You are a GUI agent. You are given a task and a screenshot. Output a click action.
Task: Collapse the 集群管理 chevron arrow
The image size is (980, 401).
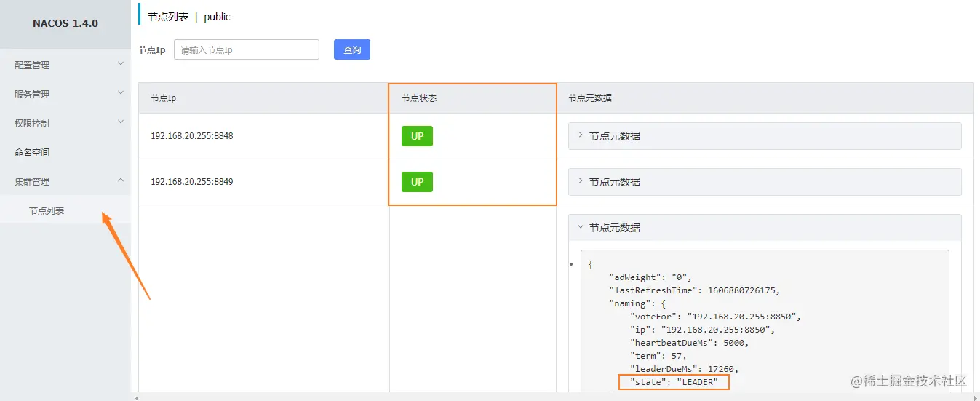click(121, 180)
